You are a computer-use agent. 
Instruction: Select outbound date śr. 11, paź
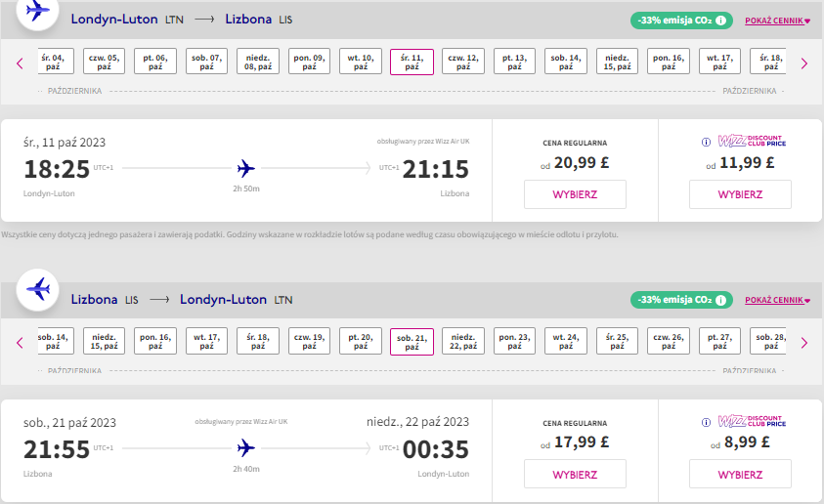point(412,62)
